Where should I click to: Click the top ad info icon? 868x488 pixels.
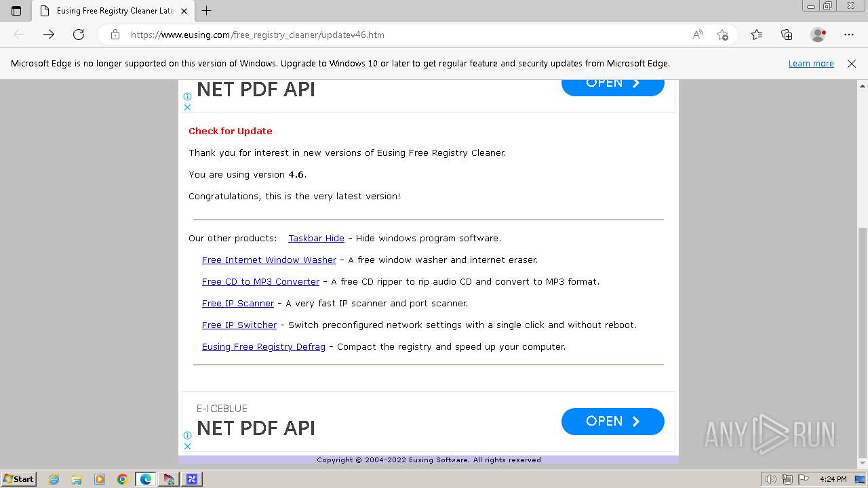[188, 96]
